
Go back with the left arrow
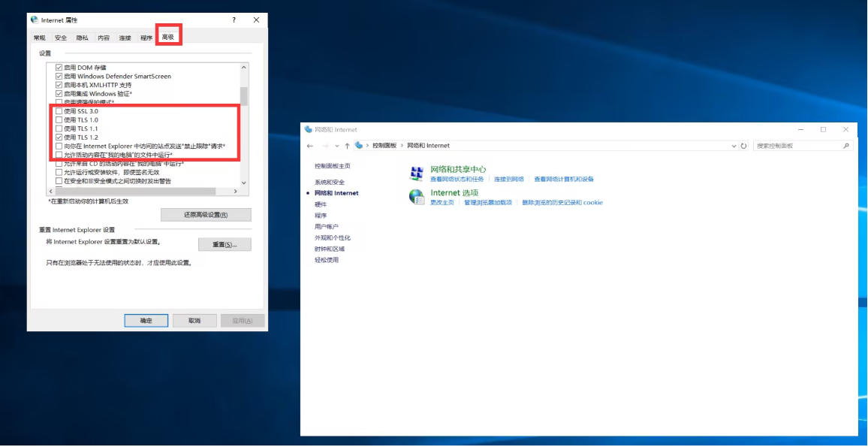310,146
